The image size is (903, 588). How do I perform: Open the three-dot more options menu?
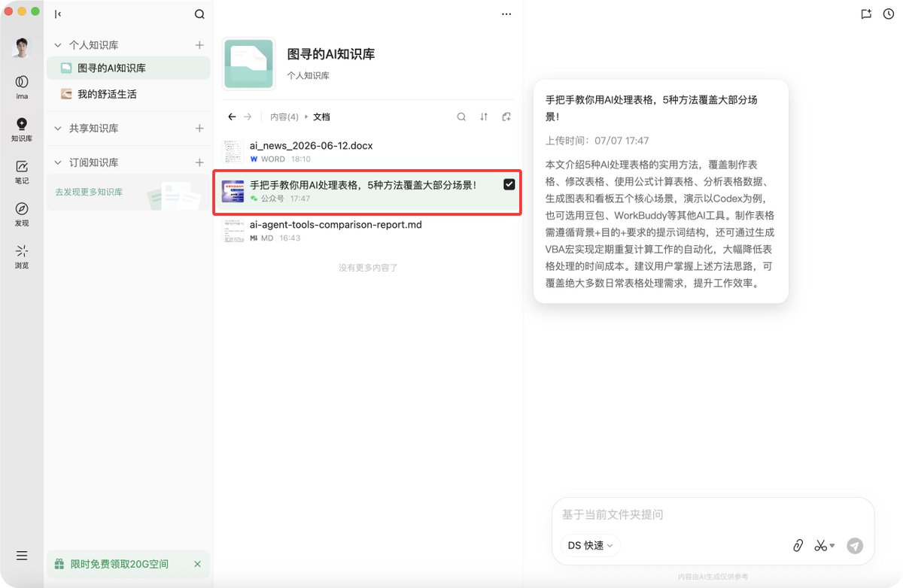506,14
